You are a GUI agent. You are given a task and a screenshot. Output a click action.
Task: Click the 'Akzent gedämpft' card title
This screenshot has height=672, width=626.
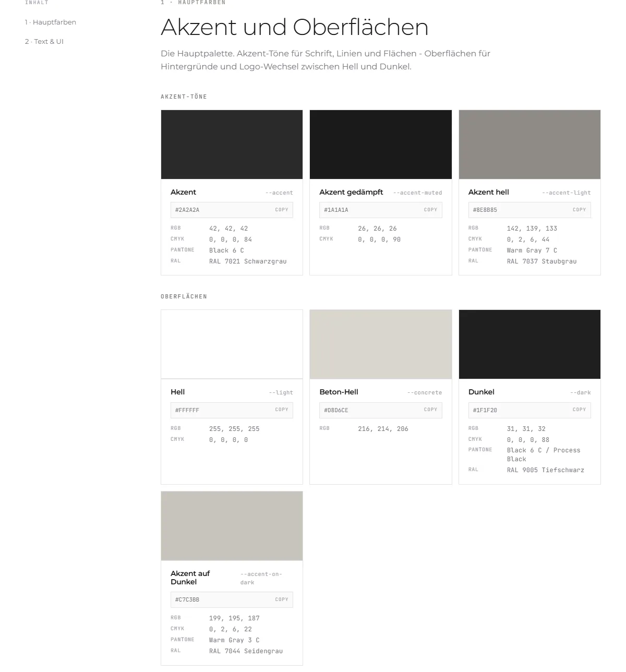(351, 192)
